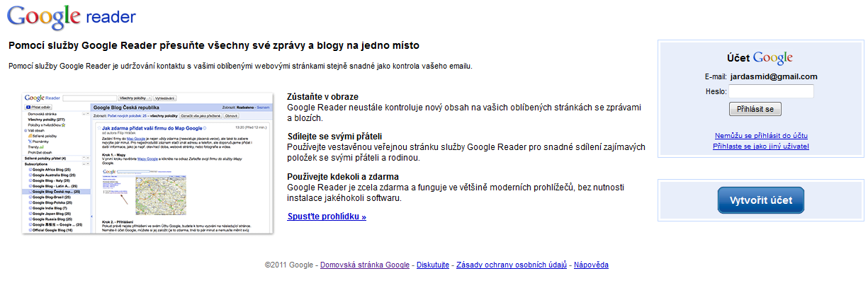Click Přihlaste se jako jiný uživatel

[x=761, y=146]
